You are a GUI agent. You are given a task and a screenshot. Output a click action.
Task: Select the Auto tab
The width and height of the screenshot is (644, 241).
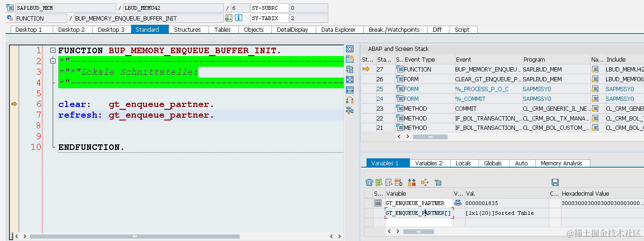[521, 163]
